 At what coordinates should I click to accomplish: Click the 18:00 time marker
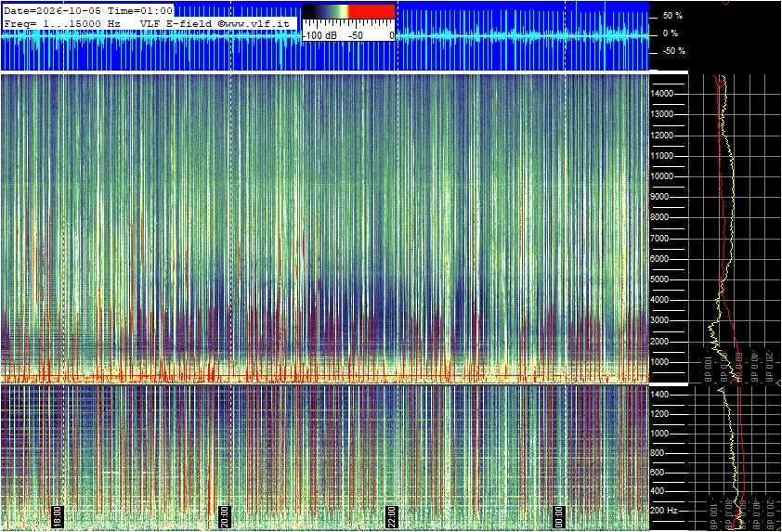pos(58,516)
